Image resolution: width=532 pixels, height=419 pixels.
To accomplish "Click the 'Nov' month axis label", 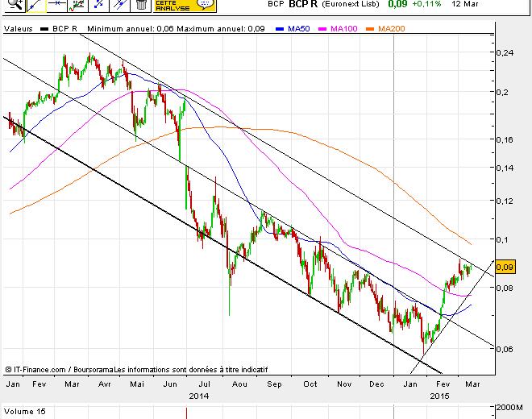I will 344,384.
